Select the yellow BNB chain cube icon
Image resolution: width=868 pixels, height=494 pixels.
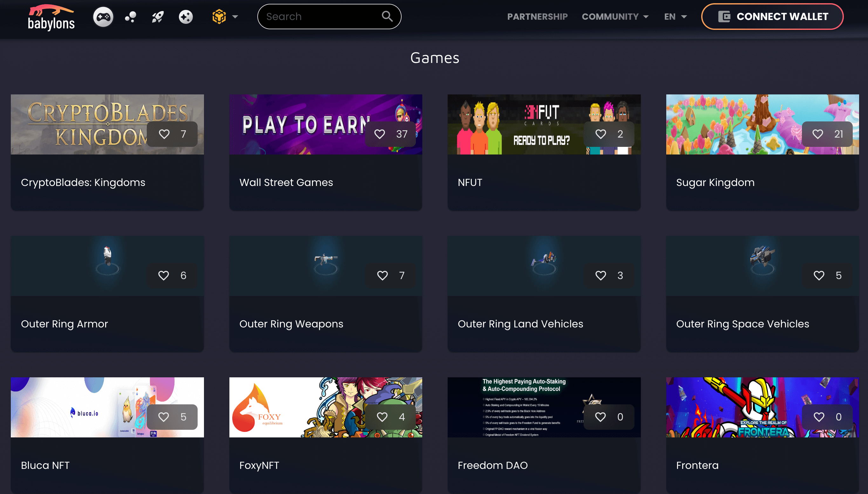click(x=219, y=17)
